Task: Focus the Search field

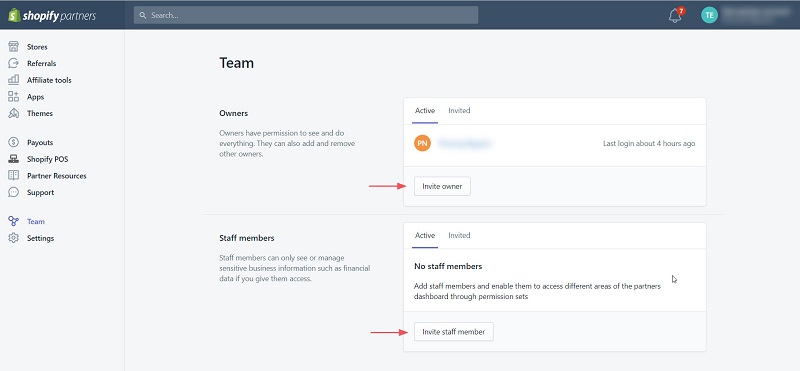Action: pyautogui.click(x=306, y=15)
